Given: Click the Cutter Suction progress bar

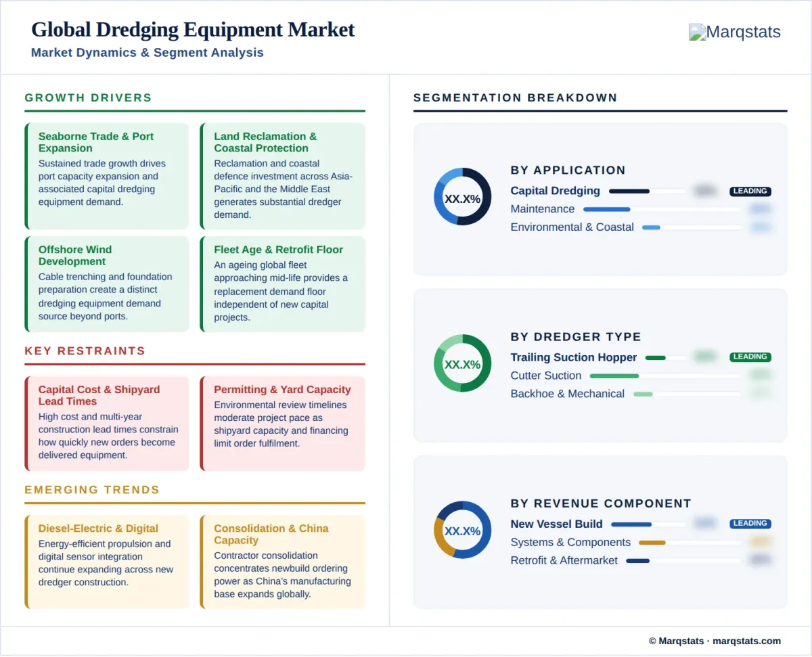Looking at the screenshot, I should [666, 376].
